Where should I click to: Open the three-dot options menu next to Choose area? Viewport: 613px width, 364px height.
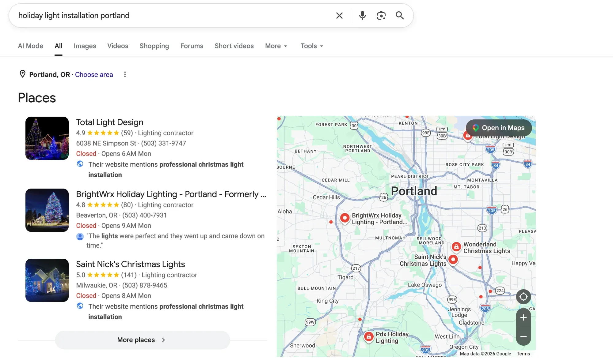tap(125, 74)
